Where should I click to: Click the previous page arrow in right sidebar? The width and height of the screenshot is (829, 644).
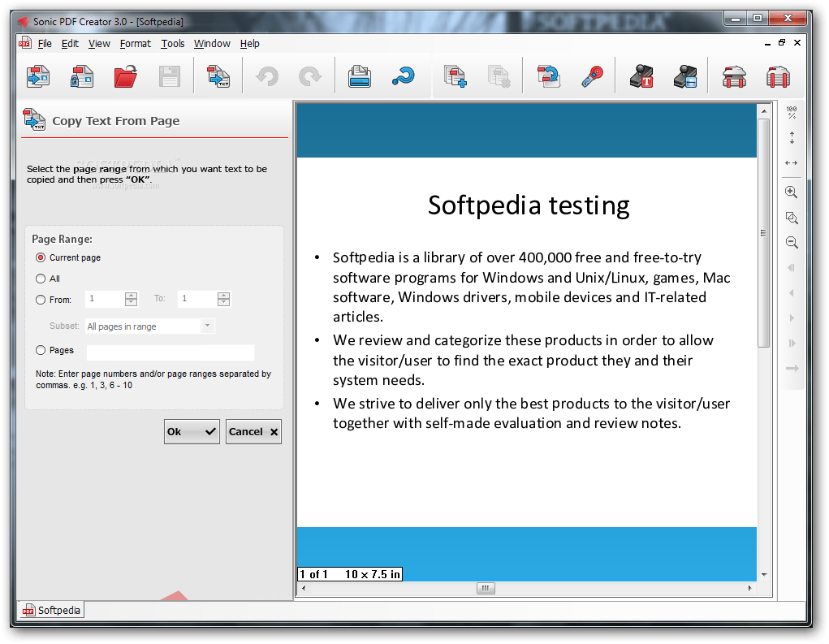point(792,292)
